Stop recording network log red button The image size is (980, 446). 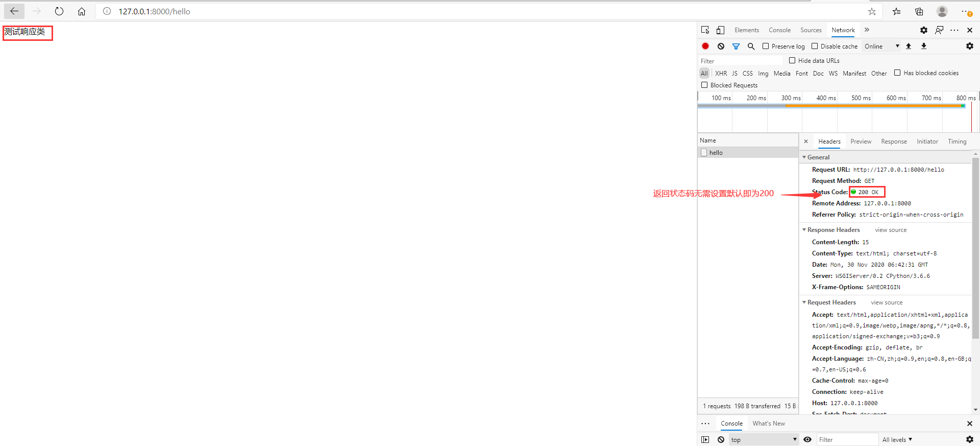(705, 46)
